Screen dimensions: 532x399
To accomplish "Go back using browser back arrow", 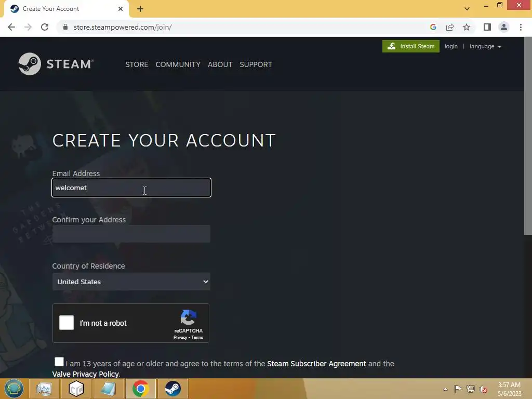I will 11,27.
